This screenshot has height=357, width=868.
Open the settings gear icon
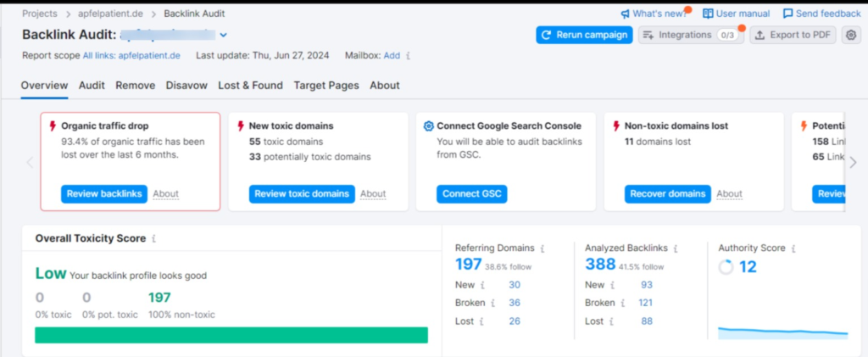851,35
